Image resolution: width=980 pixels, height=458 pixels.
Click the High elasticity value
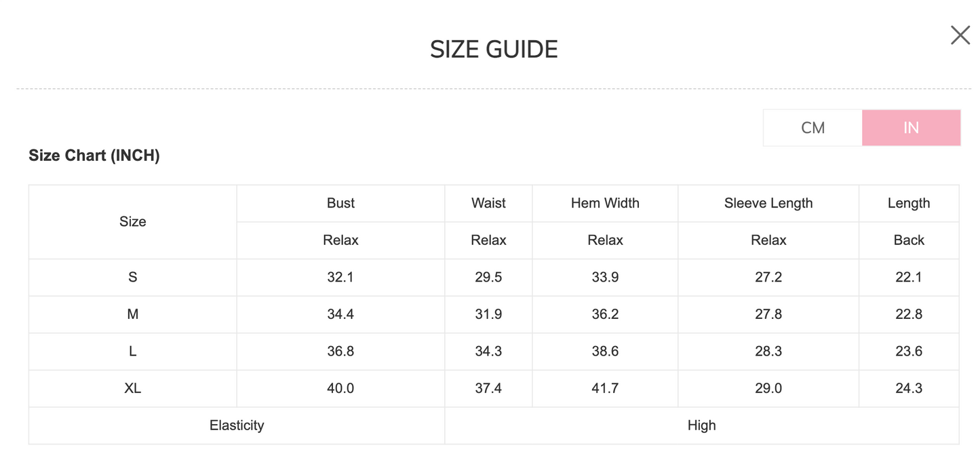point(701,425)
